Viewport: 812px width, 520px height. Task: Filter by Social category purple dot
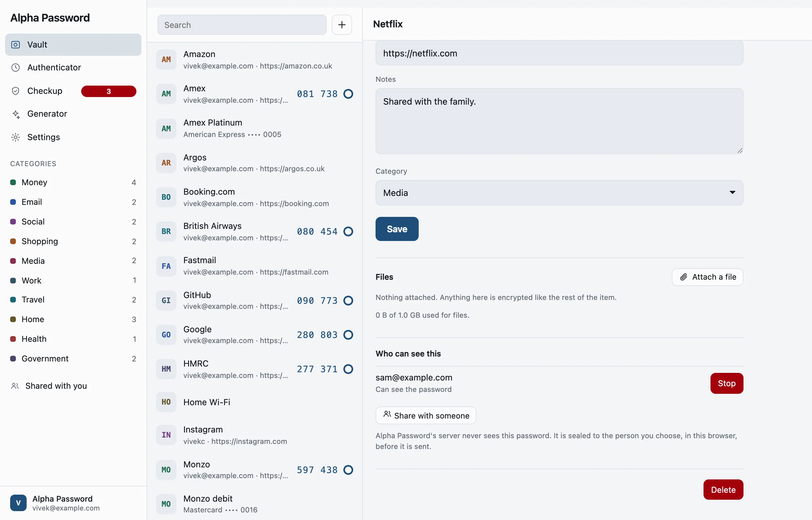pyautogui.click(x=13, y=222)
